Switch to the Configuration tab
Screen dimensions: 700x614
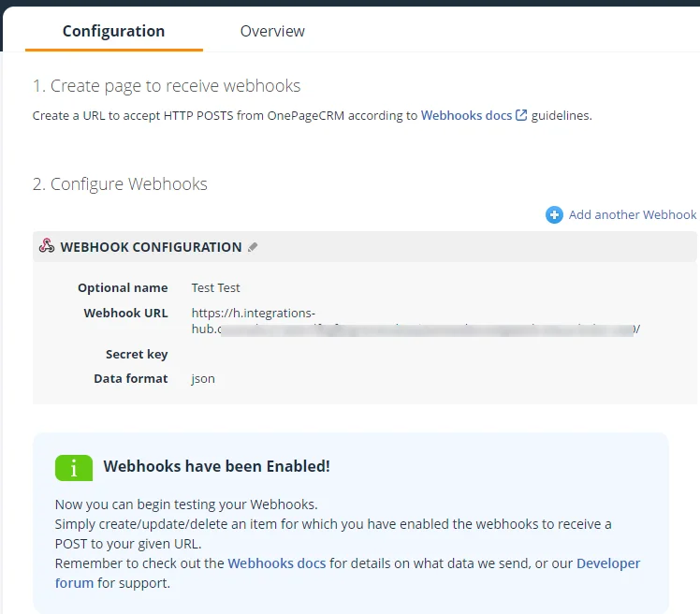click(114, 31)
